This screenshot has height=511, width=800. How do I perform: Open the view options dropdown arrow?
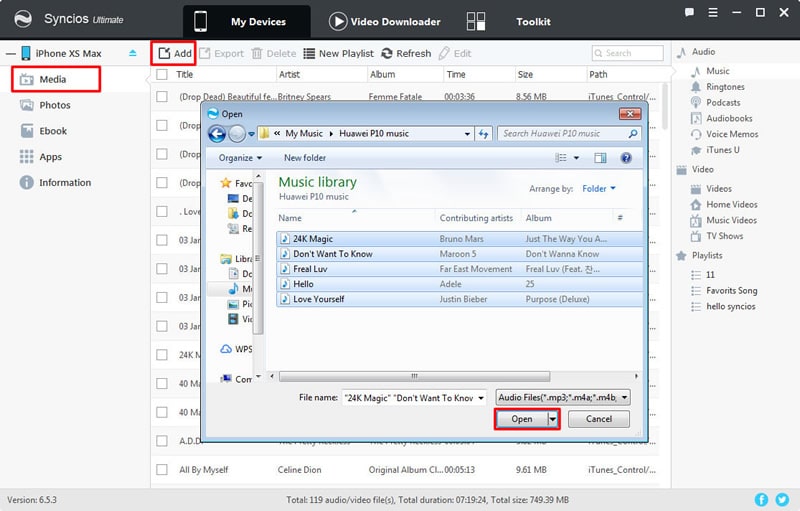577,158
